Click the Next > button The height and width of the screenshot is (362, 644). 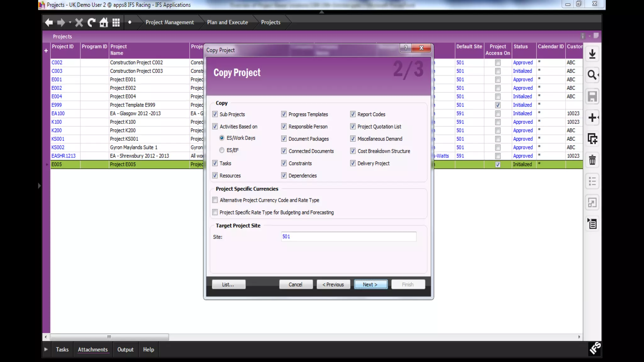[x=370, y=284]
